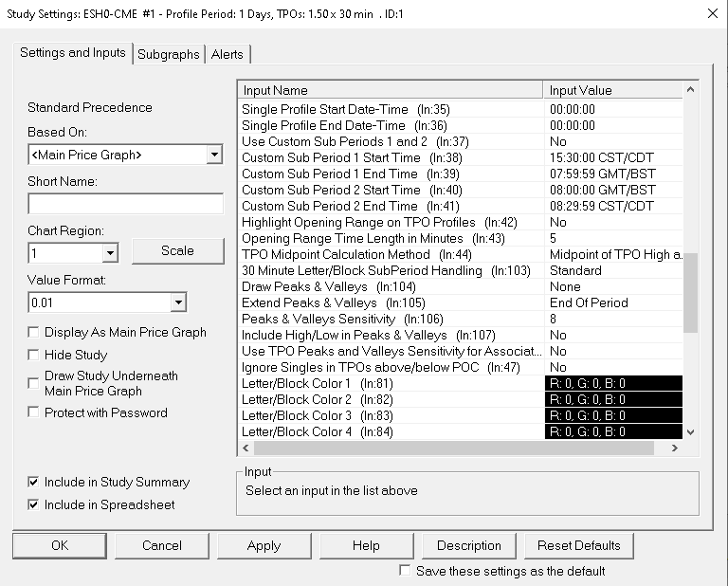The height and width of the screenshot is (586, 728).
Task: Enable Display As Main Price Graph
Action: pyautogui.click(x=33, y=333)
